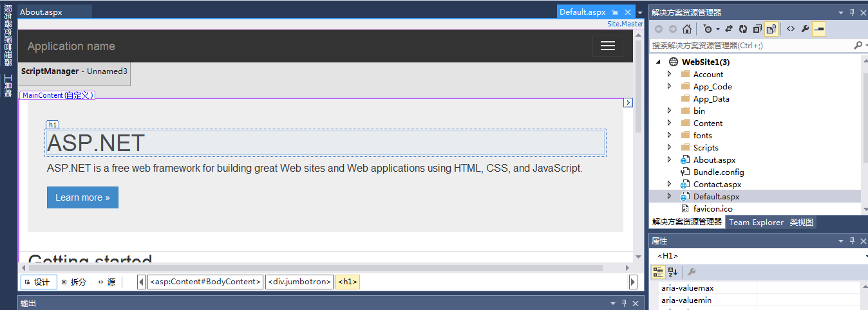Open Properties via wrench icon in Solution Explorer
Image resolution: width=868 pixels, height=310 pixels.
tap(805, 29)
